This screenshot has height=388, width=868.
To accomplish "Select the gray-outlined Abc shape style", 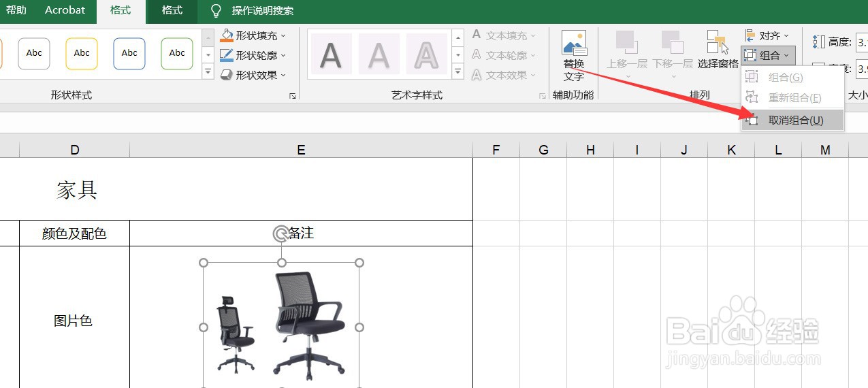I will [34, 53].
